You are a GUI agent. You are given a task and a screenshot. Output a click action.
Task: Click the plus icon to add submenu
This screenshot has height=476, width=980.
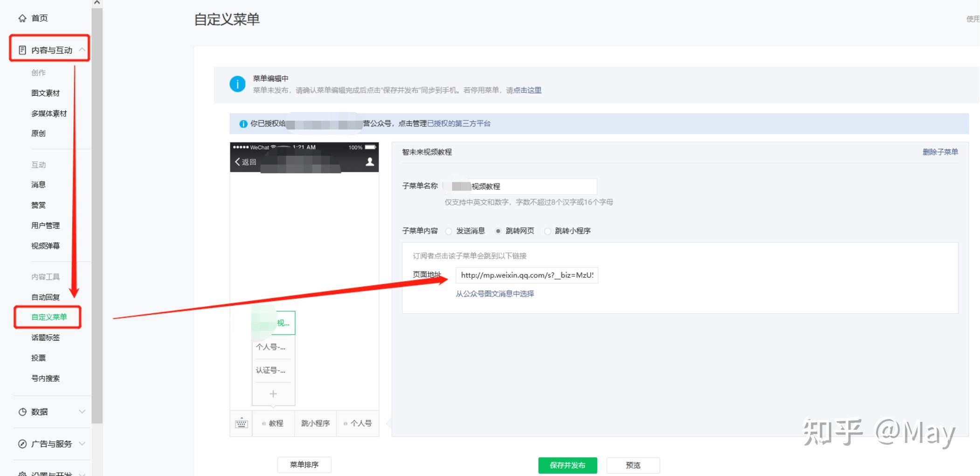273,394
